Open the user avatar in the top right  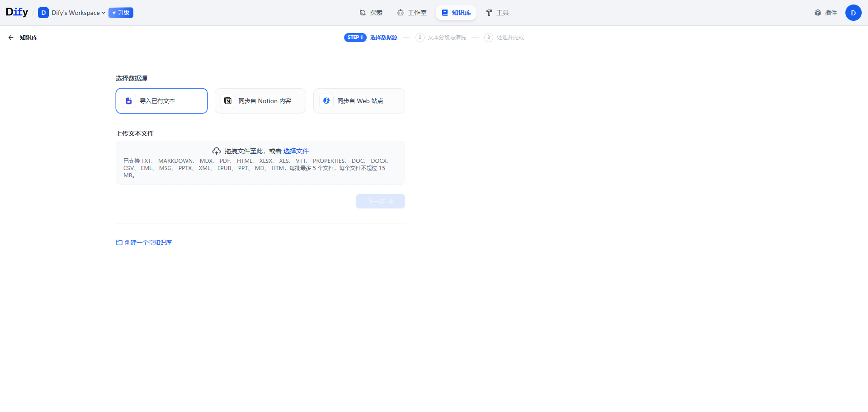click(x=853, y=13)
